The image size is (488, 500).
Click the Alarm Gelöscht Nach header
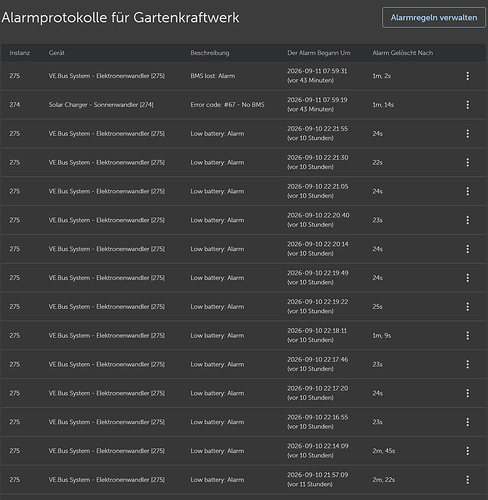tap(403, 53)
